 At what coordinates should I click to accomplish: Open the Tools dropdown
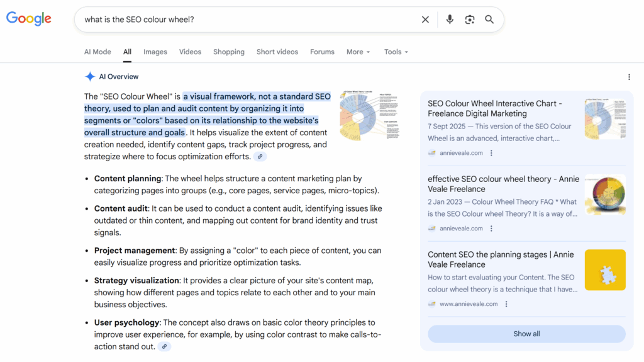point(396,52)
